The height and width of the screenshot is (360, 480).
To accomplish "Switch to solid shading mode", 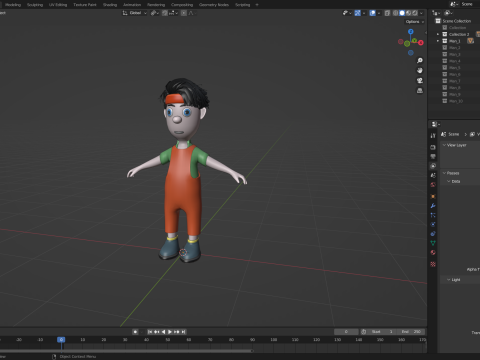I will [402, 13].
